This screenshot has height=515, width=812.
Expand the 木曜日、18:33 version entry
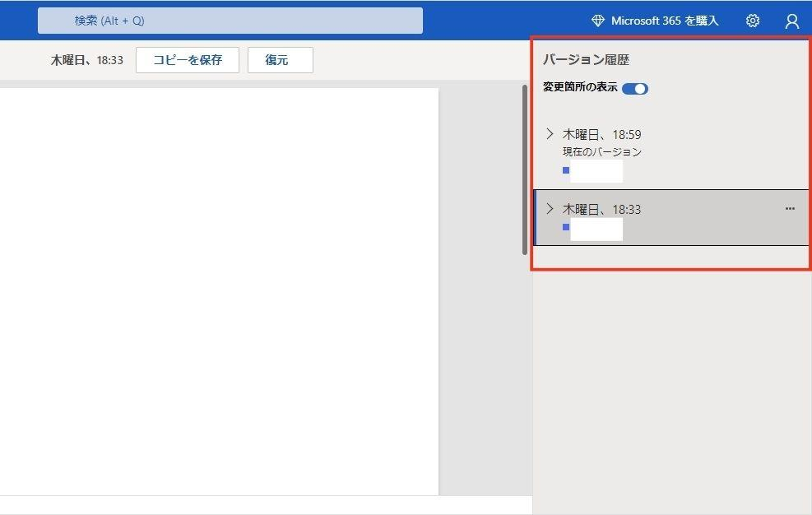[x=549, y=209]
